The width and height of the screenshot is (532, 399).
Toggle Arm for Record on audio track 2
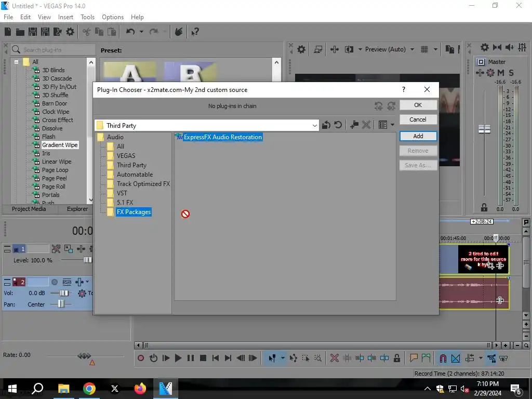(54, 282)
